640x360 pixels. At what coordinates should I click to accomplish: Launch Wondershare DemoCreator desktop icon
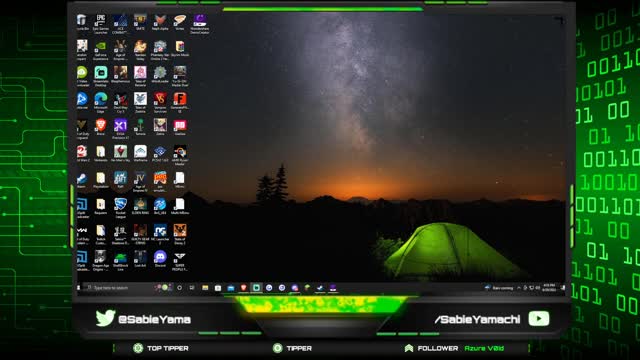(200, 24)
